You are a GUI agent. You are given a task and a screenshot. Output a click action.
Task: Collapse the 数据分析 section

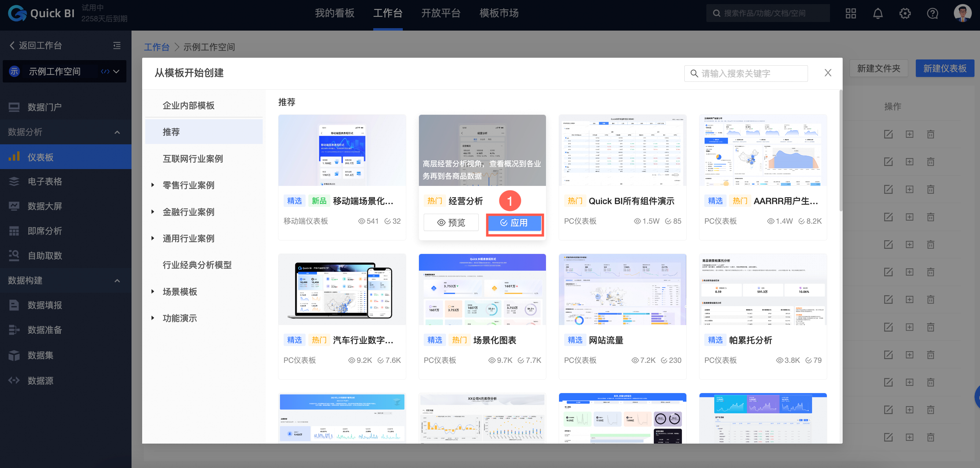coord(117,132)
